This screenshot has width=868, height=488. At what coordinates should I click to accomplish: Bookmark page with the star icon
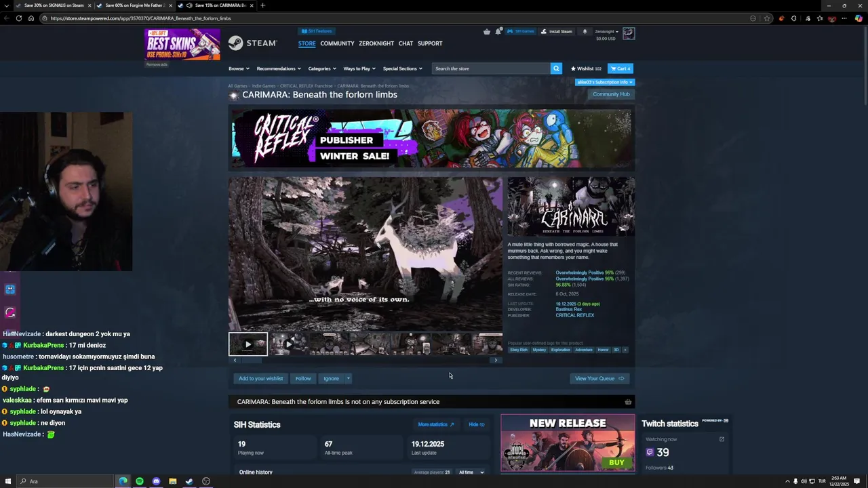(767, 18)
